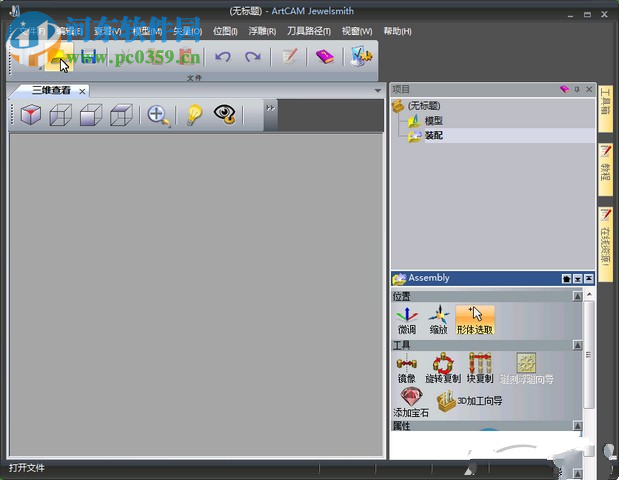Close the 三维查看 tab
The image size is (619, 480).
(x=82, y=92)
